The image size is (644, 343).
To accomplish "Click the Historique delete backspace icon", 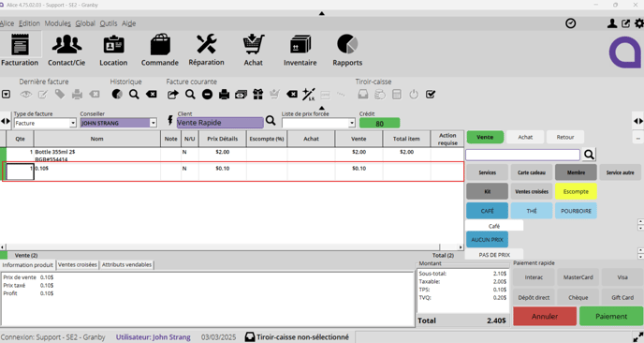I will click(x=151, y=95).
